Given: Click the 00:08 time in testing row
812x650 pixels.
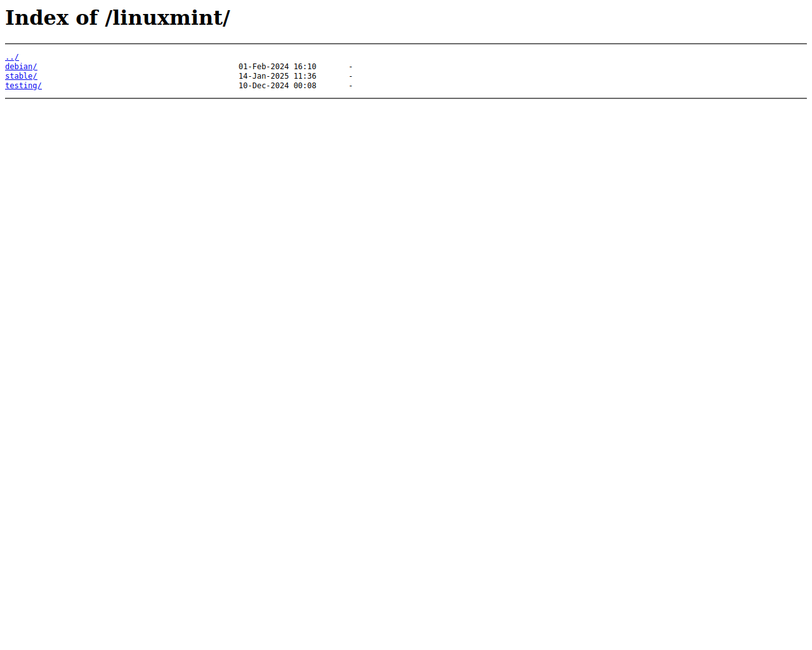Looking at the screenshot, I should [305, 86].
